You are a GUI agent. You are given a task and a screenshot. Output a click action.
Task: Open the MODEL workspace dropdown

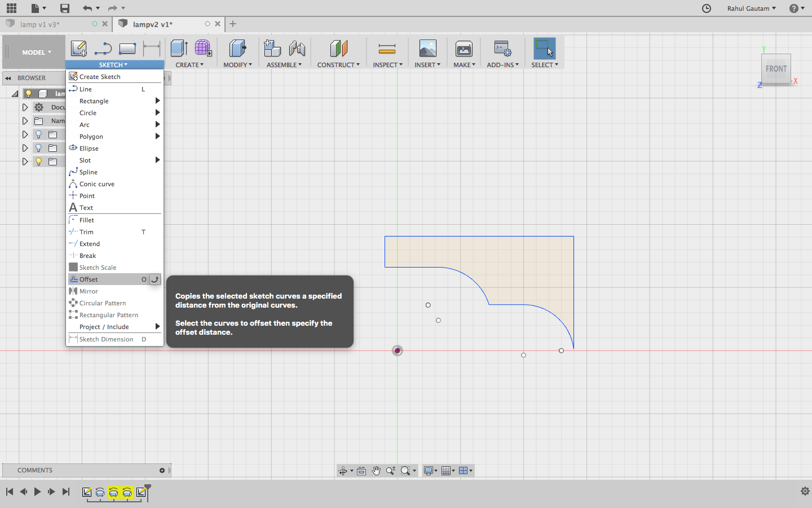coord(37,52)
